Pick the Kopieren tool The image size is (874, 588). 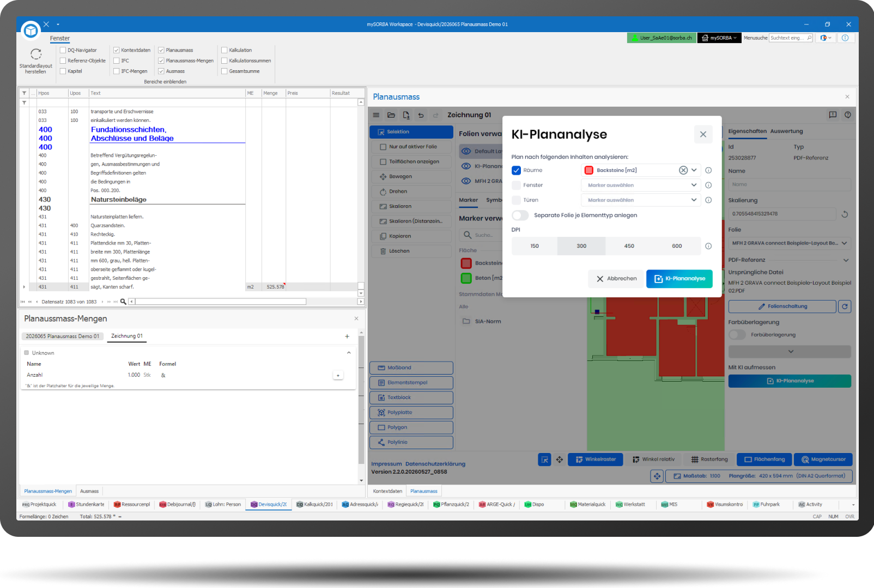411,236
